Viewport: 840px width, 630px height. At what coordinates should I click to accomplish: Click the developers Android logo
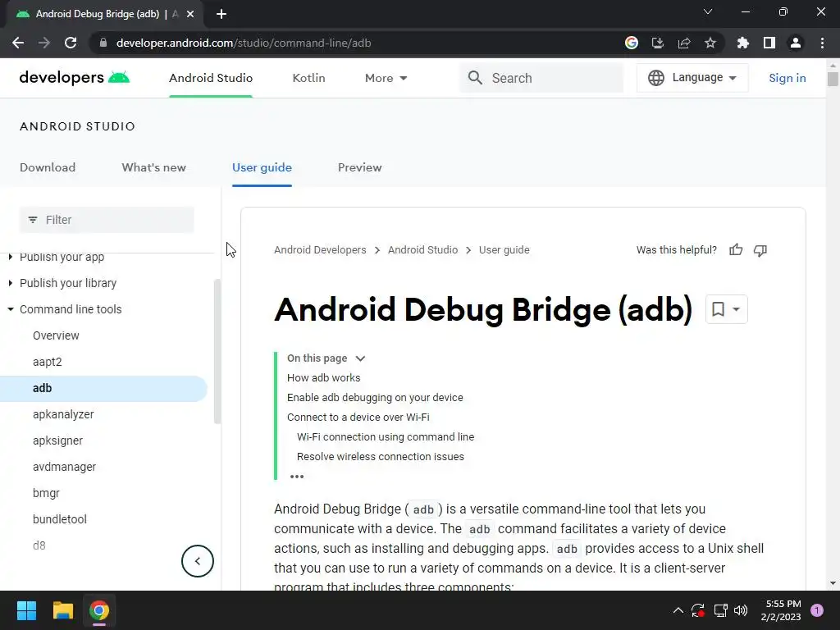pyautogui.click(x=75, y=78)
